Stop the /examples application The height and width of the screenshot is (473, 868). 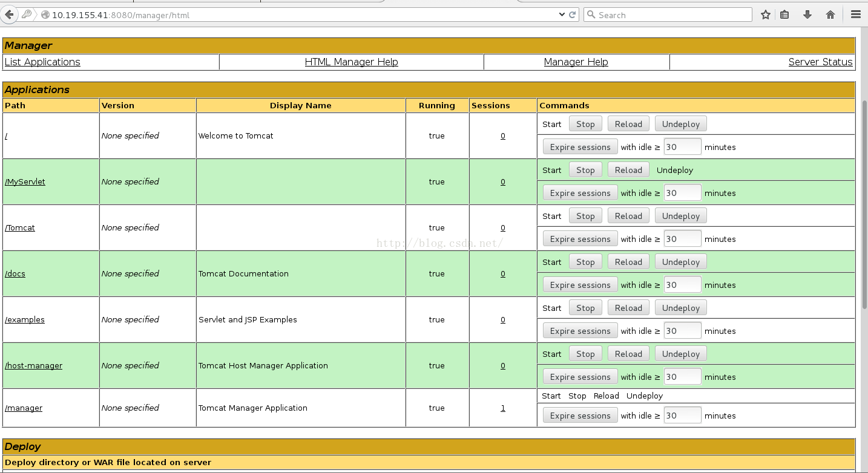585,308
